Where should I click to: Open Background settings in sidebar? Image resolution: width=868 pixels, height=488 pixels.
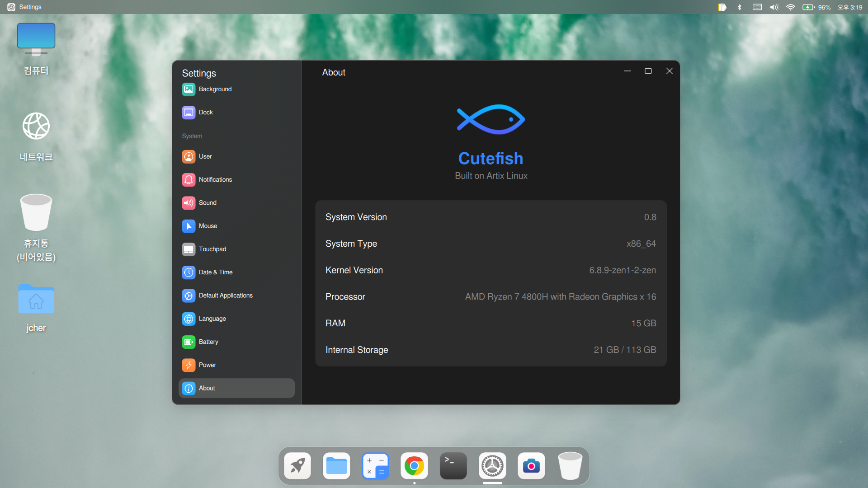(236, 89)
